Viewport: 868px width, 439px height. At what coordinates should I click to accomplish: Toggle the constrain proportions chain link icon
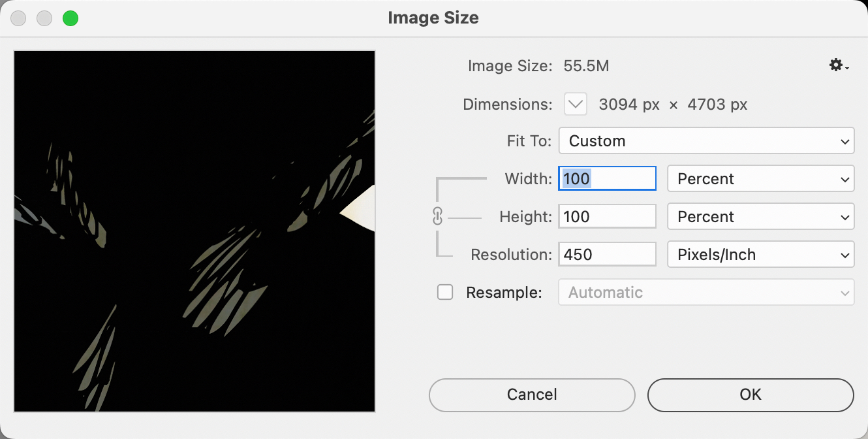click(437, 217)
